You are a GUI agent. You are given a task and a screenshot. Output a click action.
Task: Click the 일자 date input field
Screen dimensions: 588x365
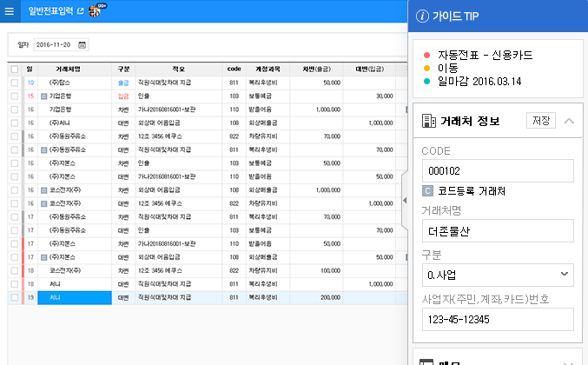tap(62, 45)
